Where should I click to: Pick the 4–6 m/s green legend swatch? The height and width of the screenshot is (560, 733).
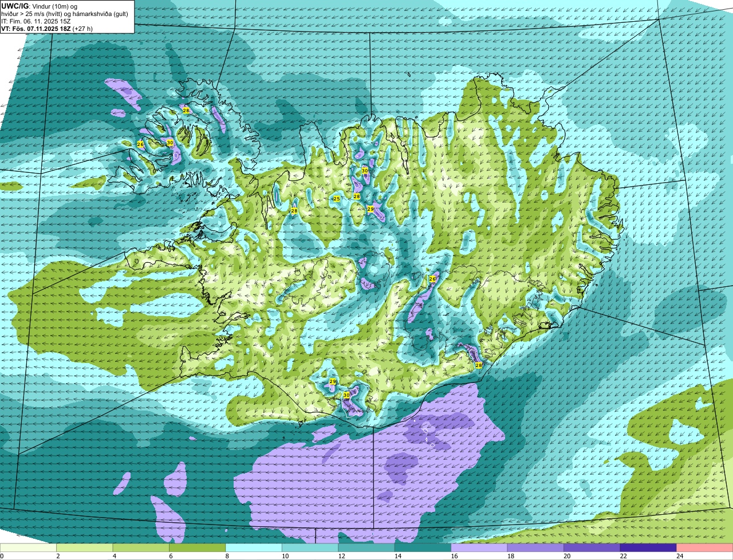141,547
